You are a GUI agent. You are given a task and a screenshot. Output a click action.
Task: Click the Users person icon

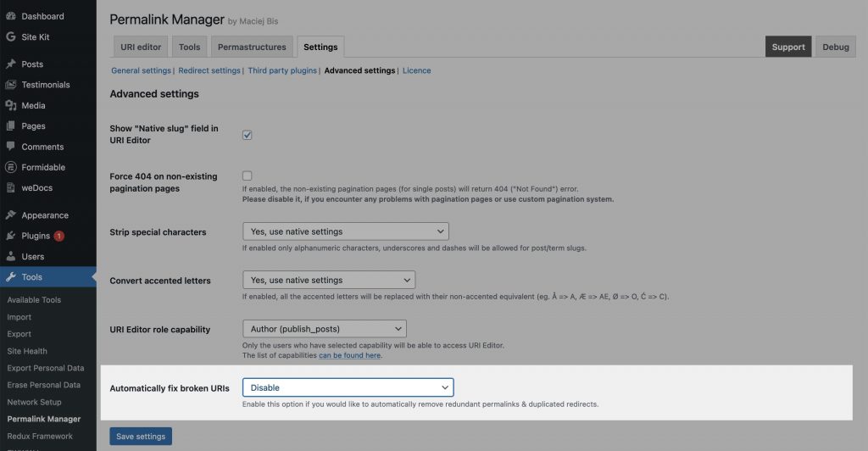[x=10, y=256]
